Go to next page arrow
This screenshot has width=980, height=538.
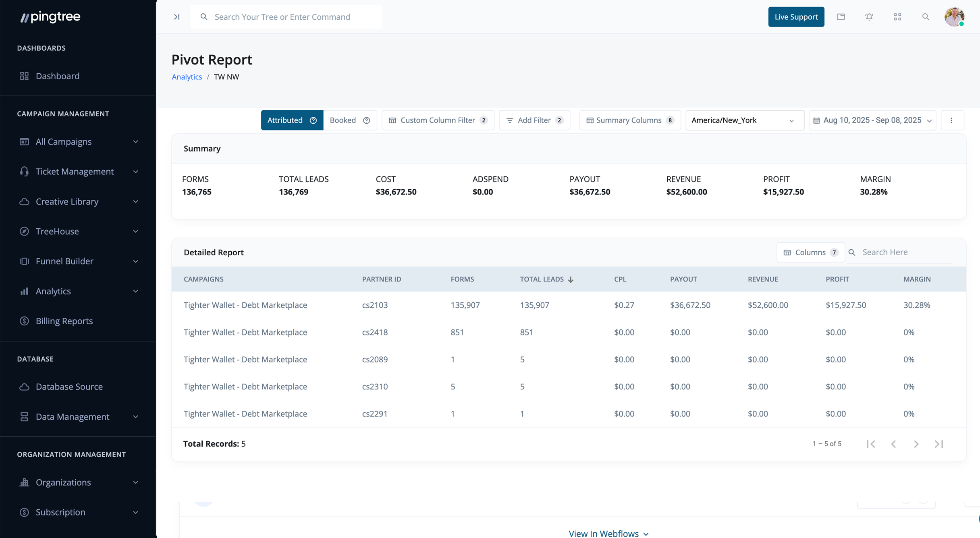tap(916, 444)
